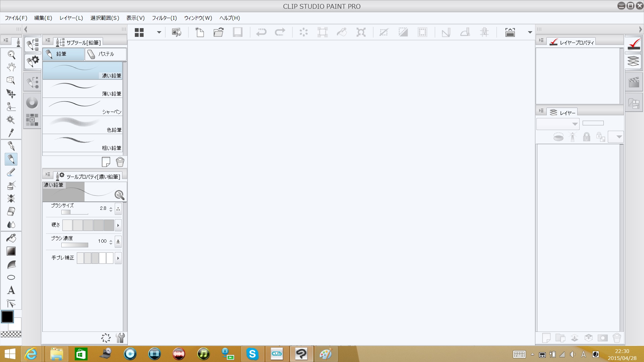Toggle the layer lock icon
Image resolution: width=644 pixels, height=362 pixels.
(x=586, y=137)
